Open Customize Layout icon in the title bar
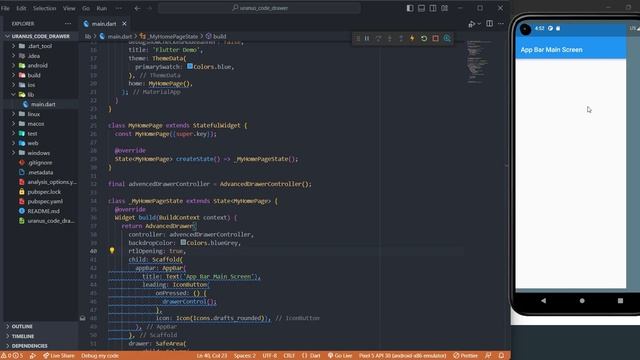640x360 pixels. point(444,8)
